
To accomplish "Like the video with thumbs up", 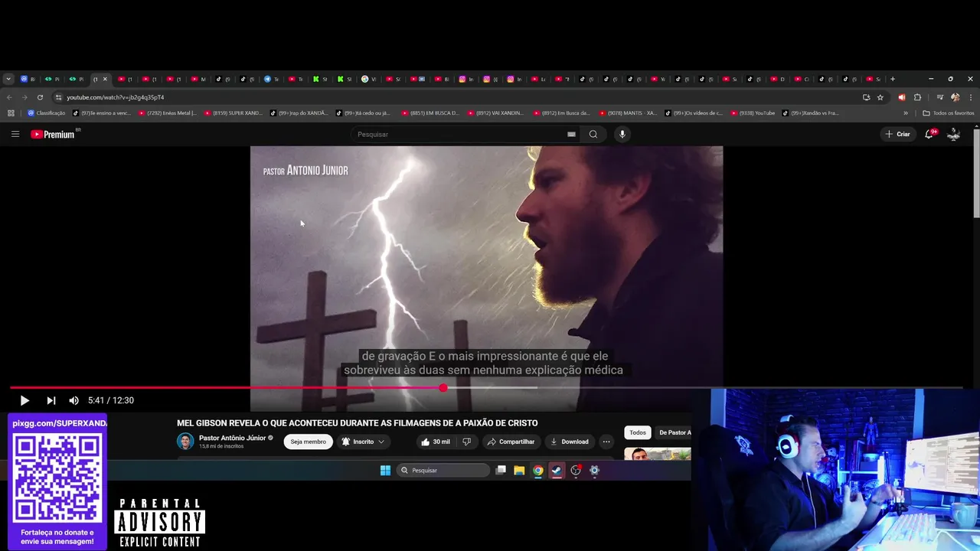I will point(436,442).
